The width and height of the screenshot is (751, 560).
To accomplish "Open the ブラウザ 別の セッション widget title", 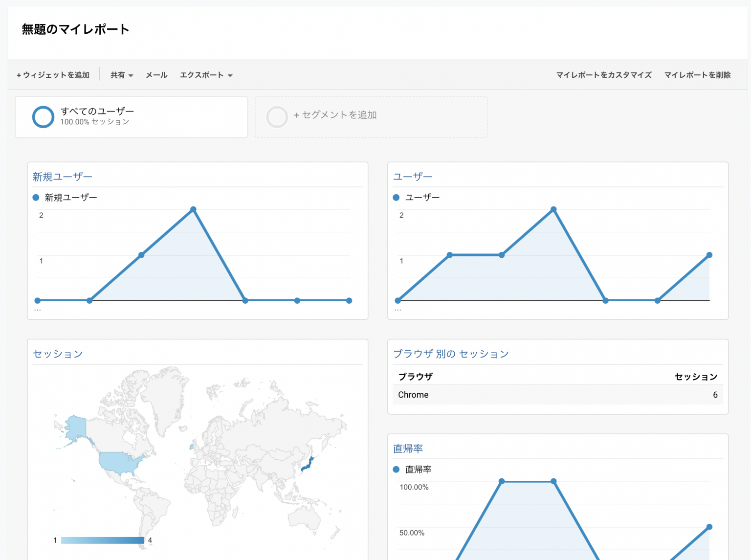I will [x=451, y=354].
